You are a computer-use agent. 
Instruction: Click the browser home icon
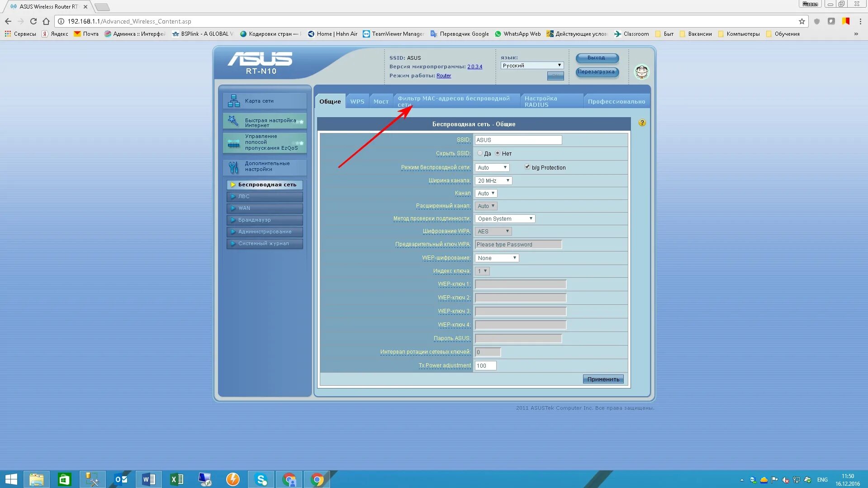click(46, 21)
